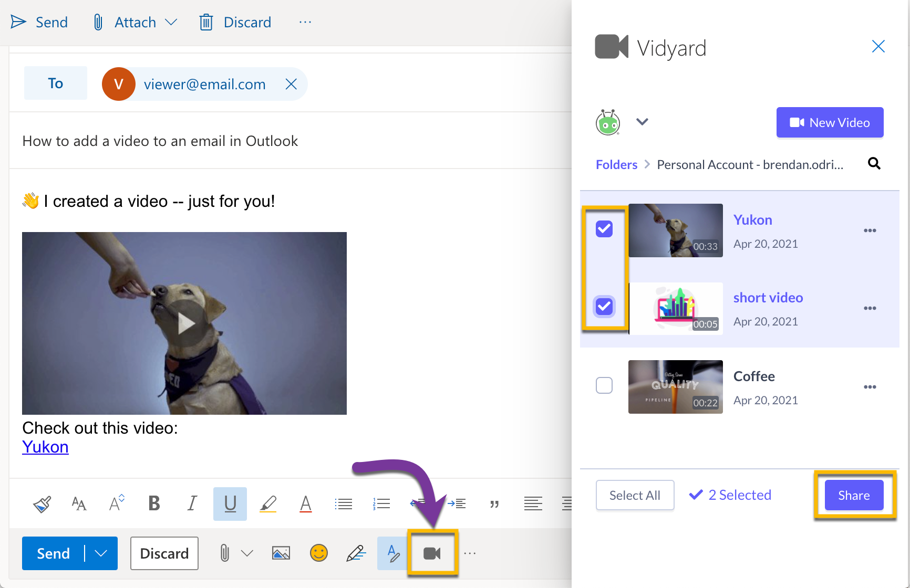
Task: Uncheck the Yukon video checkbox
Action: coord(604,229)
